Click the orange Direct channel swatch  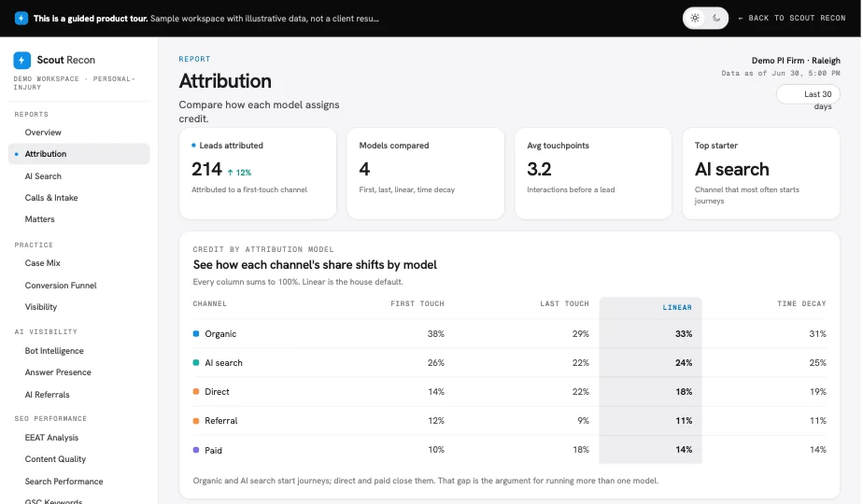point(196,391)
